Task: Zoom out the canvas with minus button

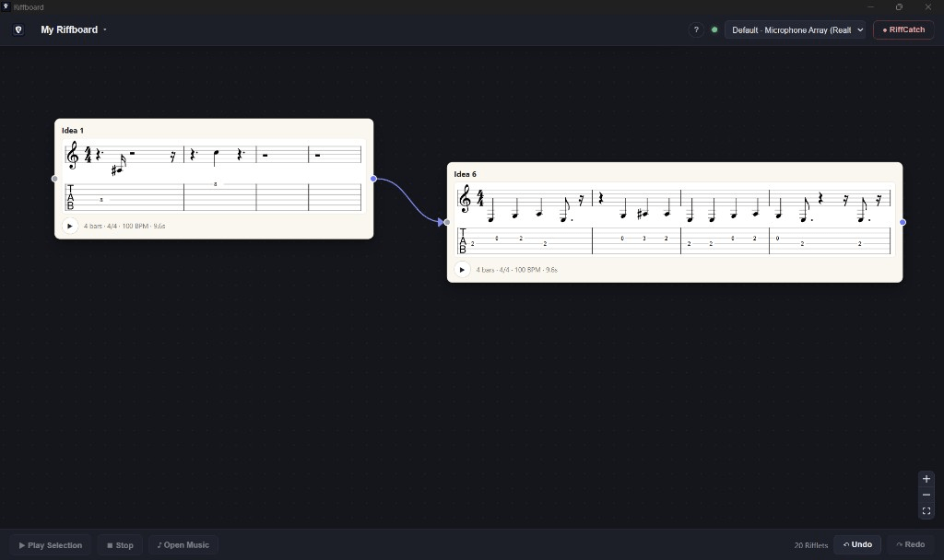Action: 926,495
